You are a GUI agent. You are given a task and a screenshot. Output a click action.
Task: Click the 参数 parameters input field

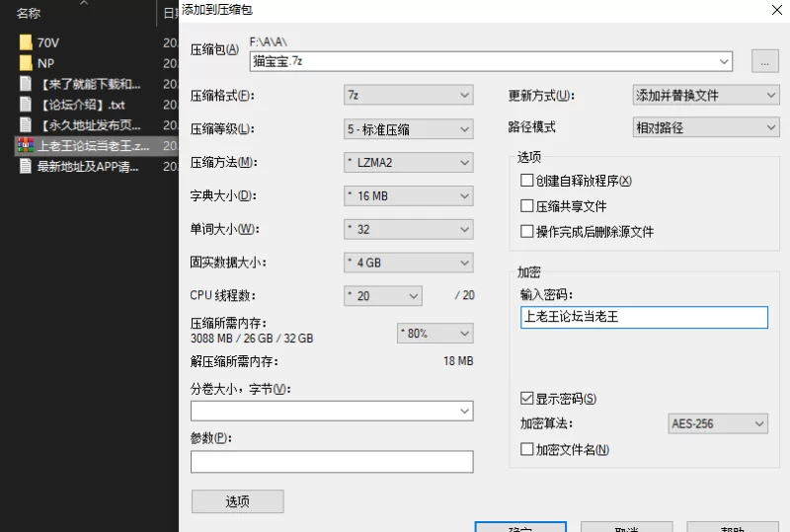332,462
